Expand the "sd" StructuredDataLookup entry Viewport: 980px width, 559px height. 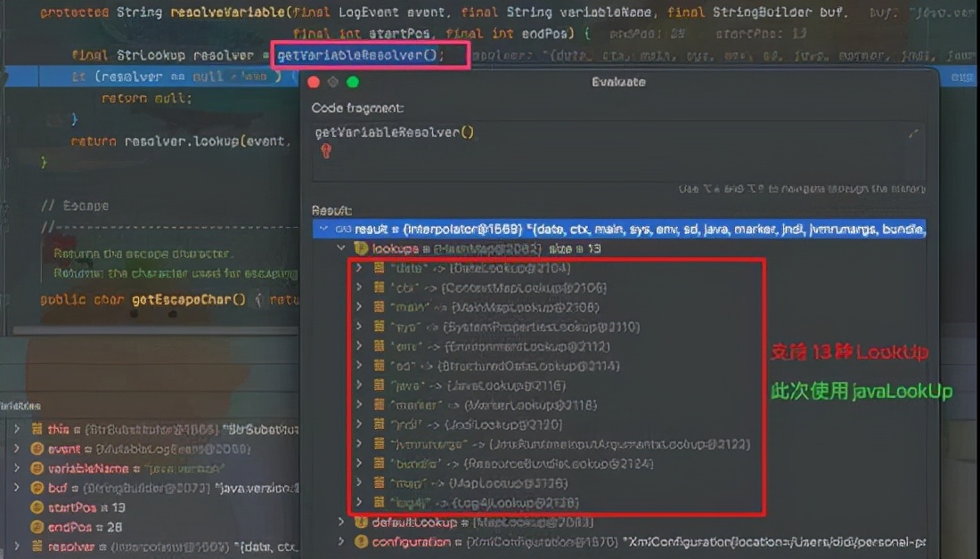pos(359,365)
